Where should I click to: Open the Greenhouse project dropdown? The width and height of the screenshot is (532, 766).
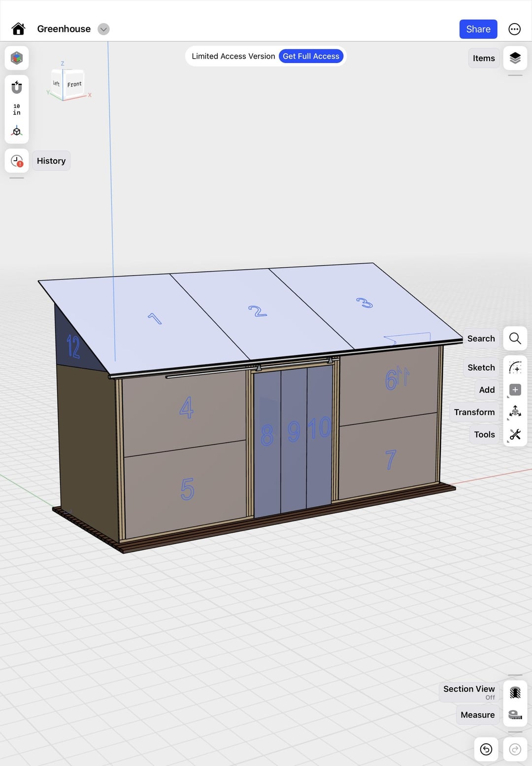click(103, 29)
